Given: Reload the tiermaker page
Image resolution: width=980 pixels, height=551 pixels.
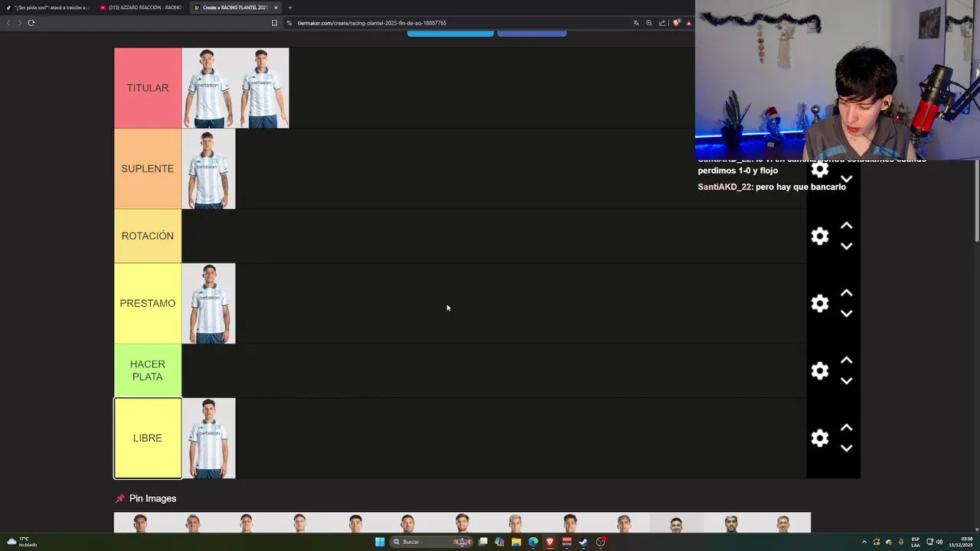Looking at the screenshot, I should [x=31, y=23].
